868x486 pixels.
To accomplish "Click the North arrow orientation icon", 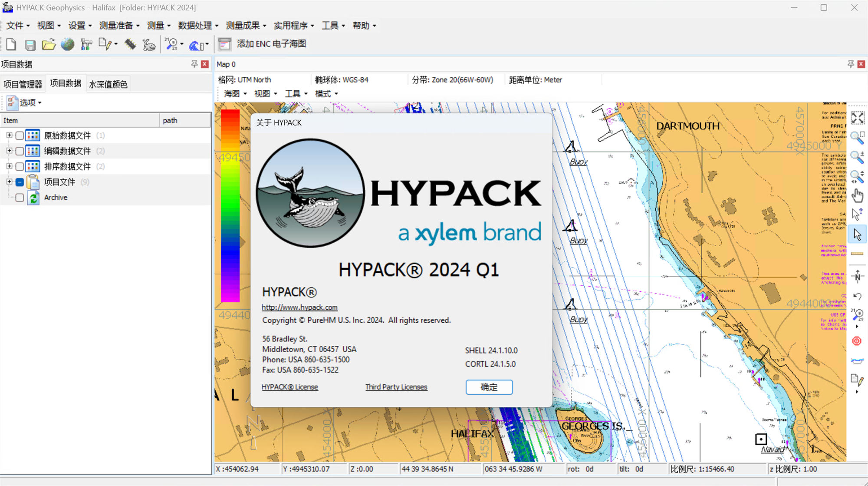I will click(857, 276).
